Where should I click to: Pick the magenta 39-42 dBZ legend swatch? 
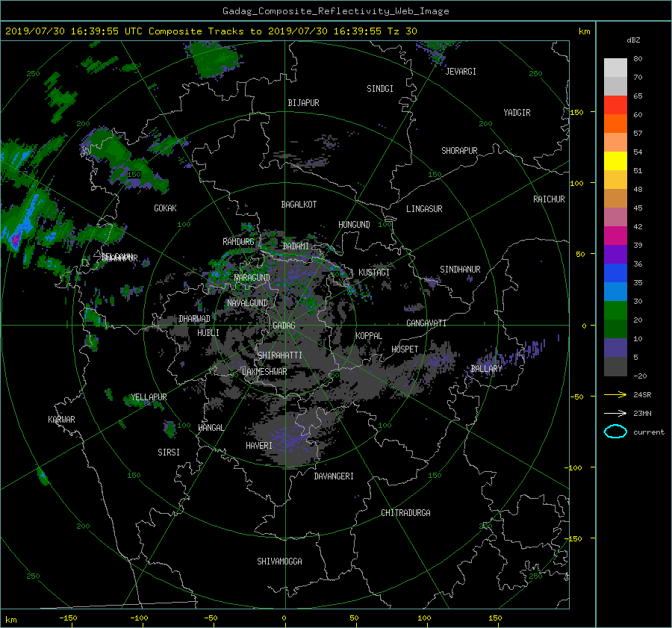pyautogui.click(x=615, y=235)
